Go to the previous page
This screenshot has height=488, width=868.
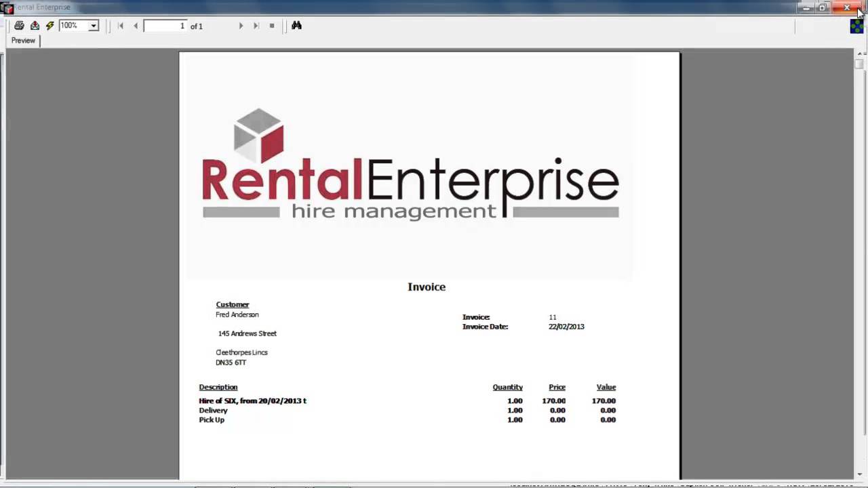136,26
